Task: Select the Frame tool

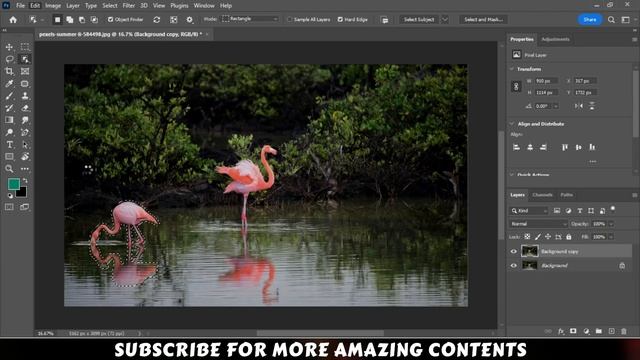Action: click(25, 71)
